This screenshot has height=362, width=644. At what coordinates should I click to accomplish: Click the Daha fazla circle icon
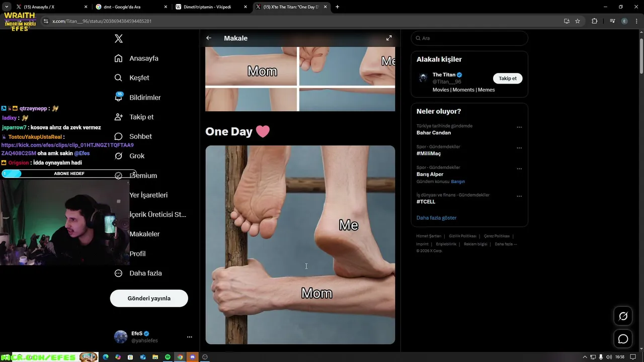tap(119, 273)
